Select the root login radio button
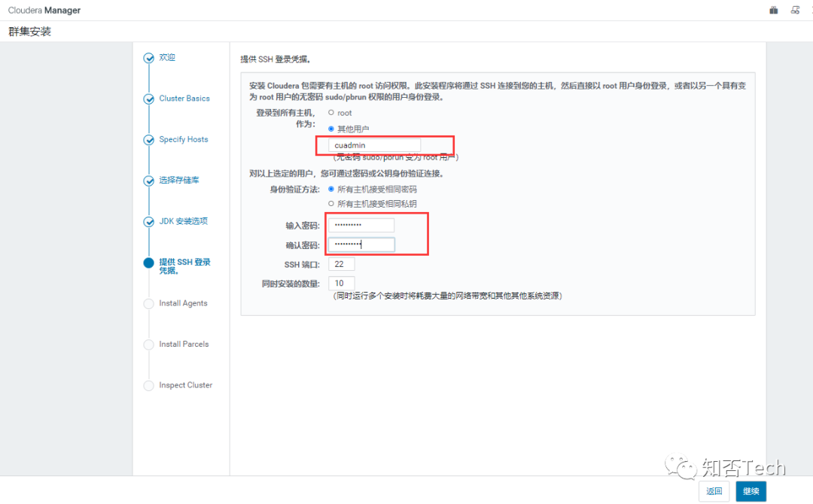813x504 pixels. coord(330,112)
